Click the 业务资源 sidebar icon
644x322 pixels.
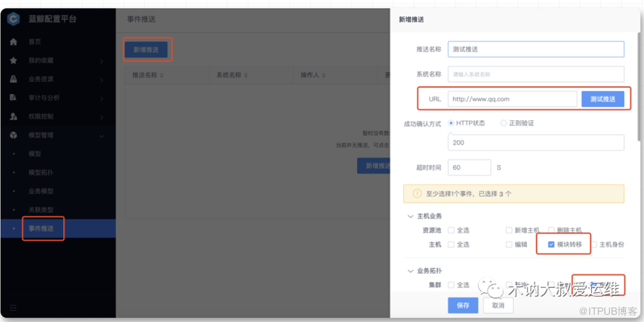click(x=13, y=80)
